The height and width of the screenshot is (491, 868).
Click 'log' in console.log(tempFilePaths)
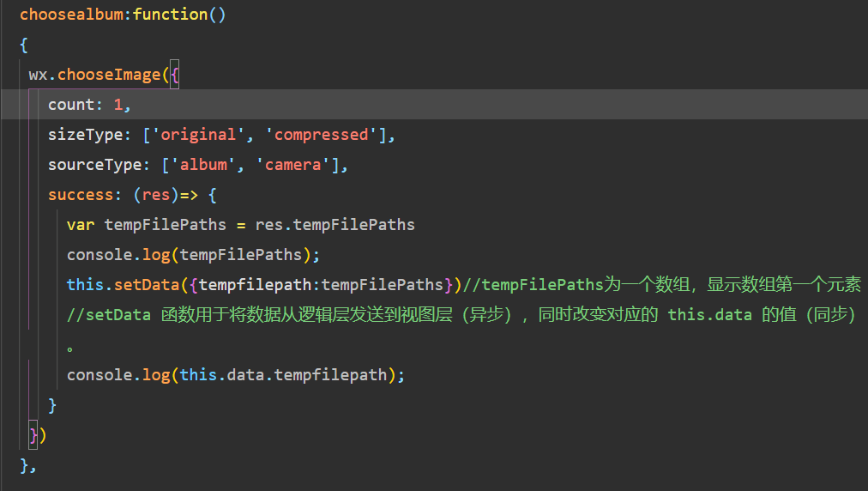(156, 254)
